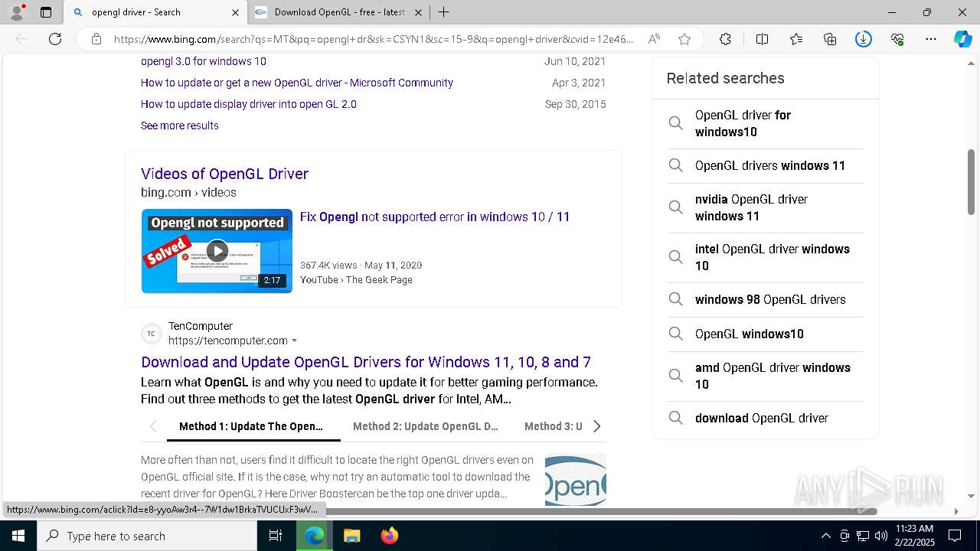Open the read aloud icon in the address bar

pos(654,39)
